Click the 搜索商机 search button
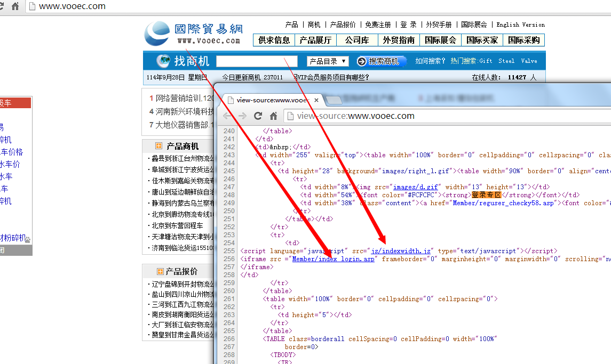The image size is (611, 364). pos(379,61)
